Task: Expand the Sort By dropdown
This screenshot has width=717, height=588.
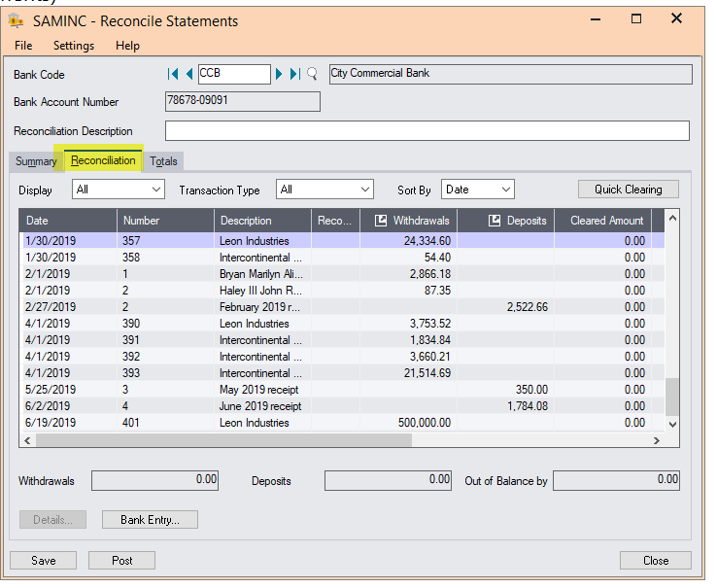Action: tap(505, 190)
